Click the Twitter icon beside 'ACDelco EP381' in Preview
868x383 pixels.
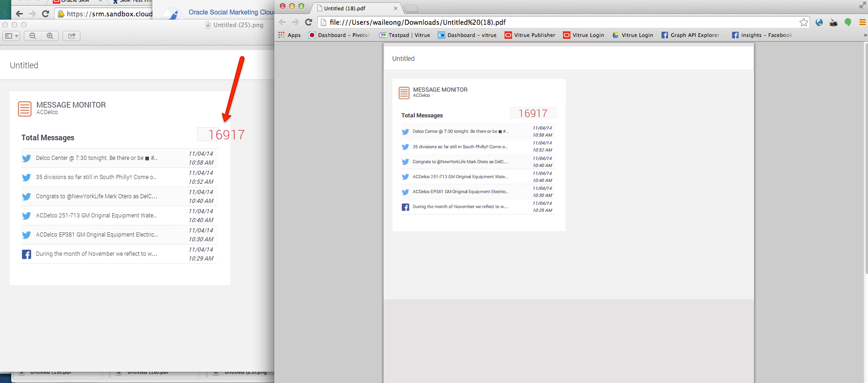coord(27,235)
